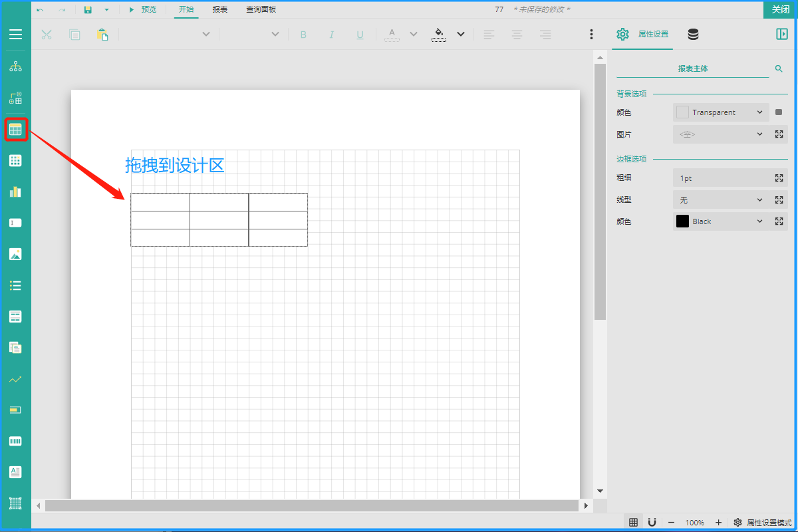Search properties with the magnifier icon

(x=779, y=68)
